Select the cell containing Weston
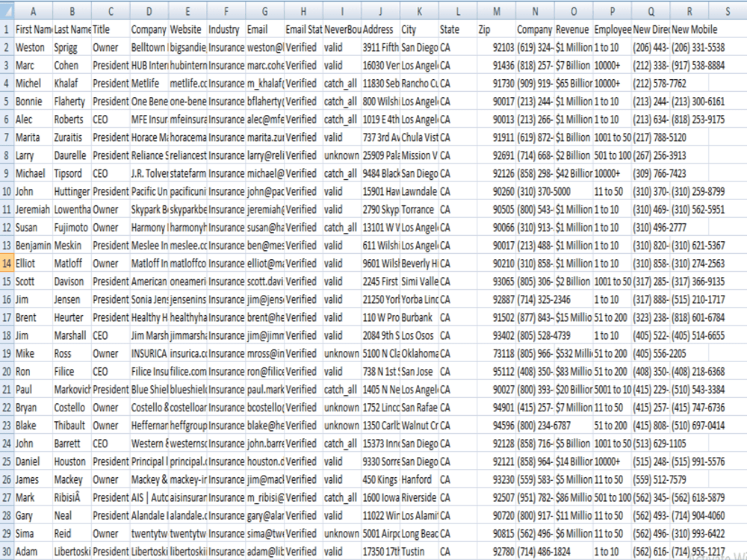Screen dimensions: 747x560 pyautogui.click(x=34, y=48)
